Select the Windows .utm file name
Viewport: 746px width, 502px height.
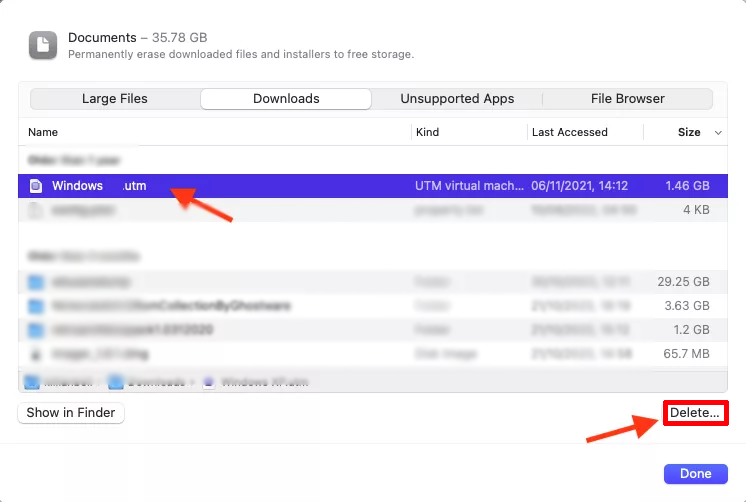(x=99, y=186)
